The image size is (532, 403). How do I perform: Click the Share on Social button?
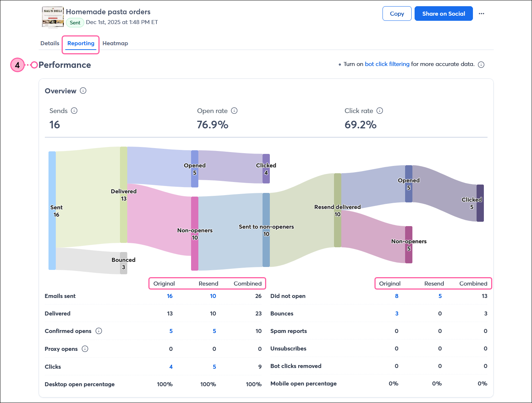[443, 13]
